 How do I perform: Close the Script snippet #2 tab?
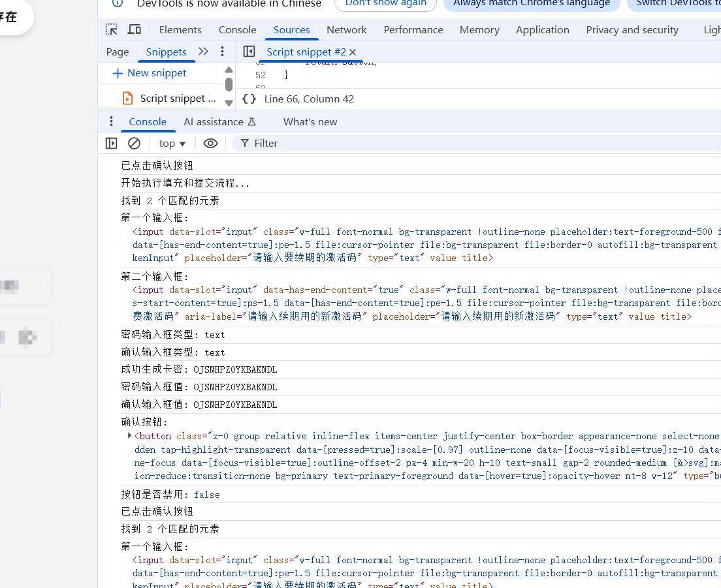(x=353, y=52)
